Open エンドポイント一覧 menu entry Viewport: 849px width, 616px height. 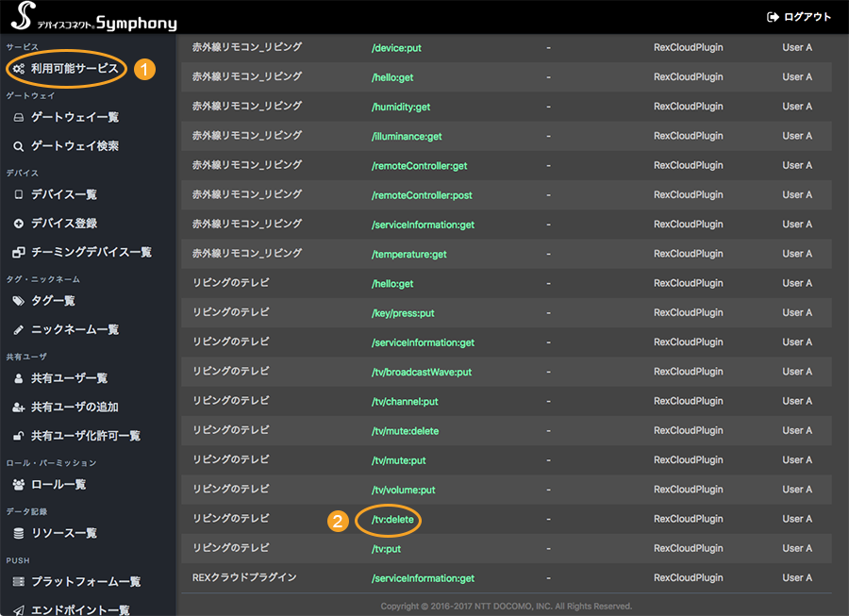click(80, 610)
